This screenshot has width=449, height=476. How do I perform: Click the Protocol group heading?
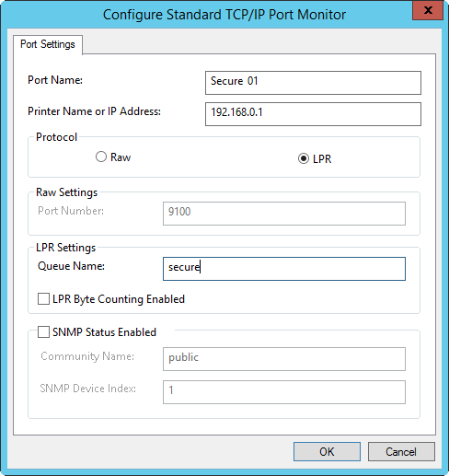[56, 137]
